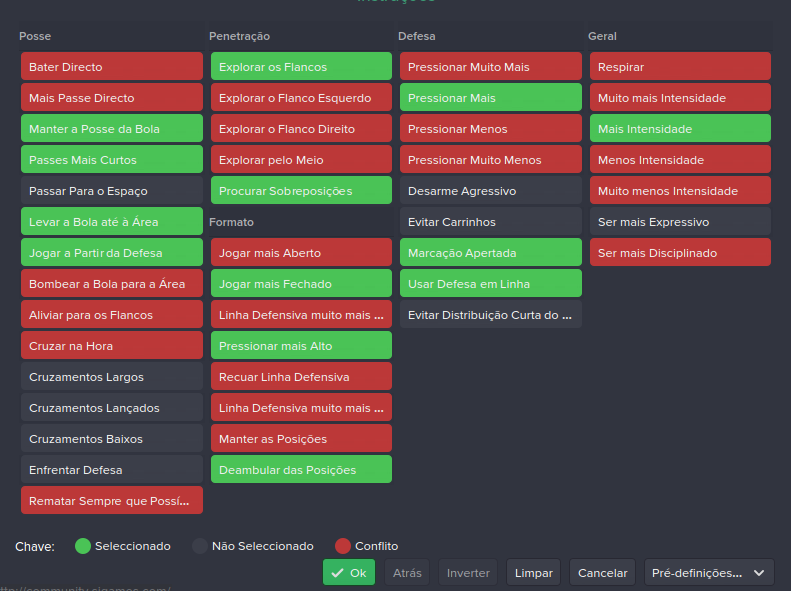Viewport: 791px width, 591px height.
Task: Deselect Passes Mais Curtos
Action: click(111, 159)
